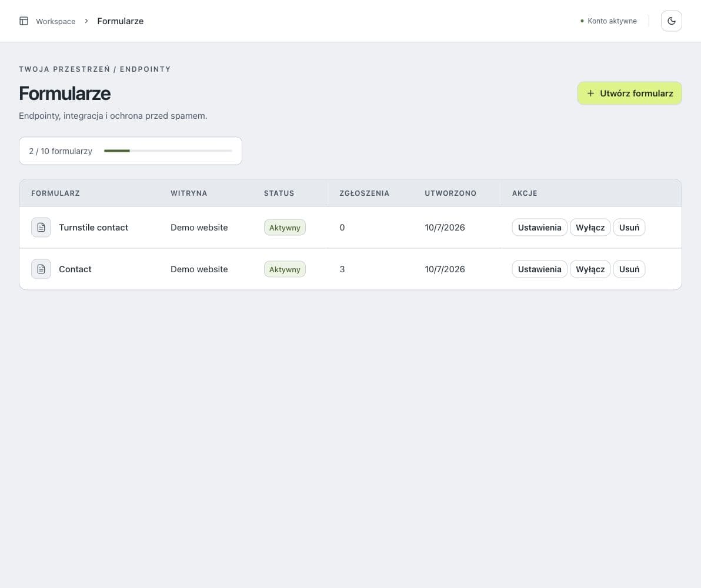Click Demo website in Turnstile contact row

point(199,228)
